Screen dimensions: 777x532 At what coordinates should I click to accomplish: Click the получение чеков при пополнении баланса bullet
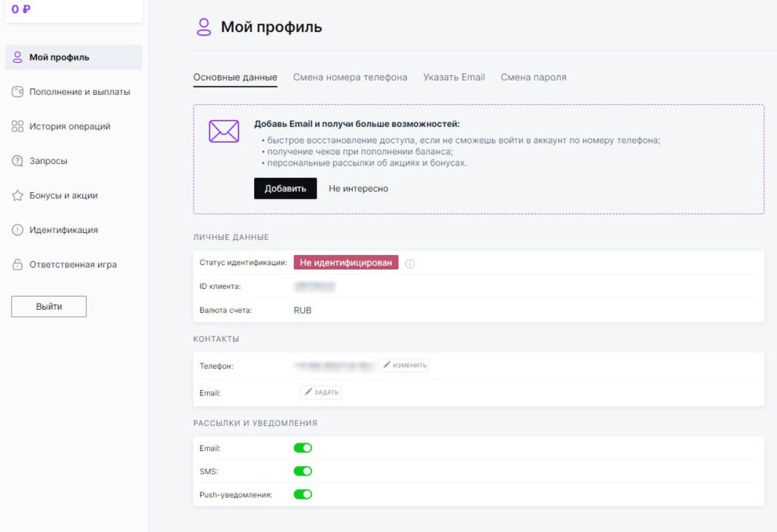tap(360, 152)
